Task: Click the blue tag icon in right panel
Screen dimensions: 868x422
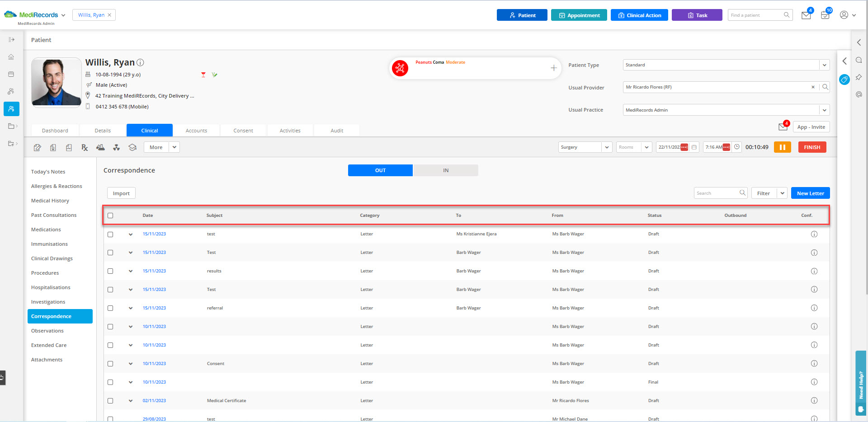Action: coord(844,80)
